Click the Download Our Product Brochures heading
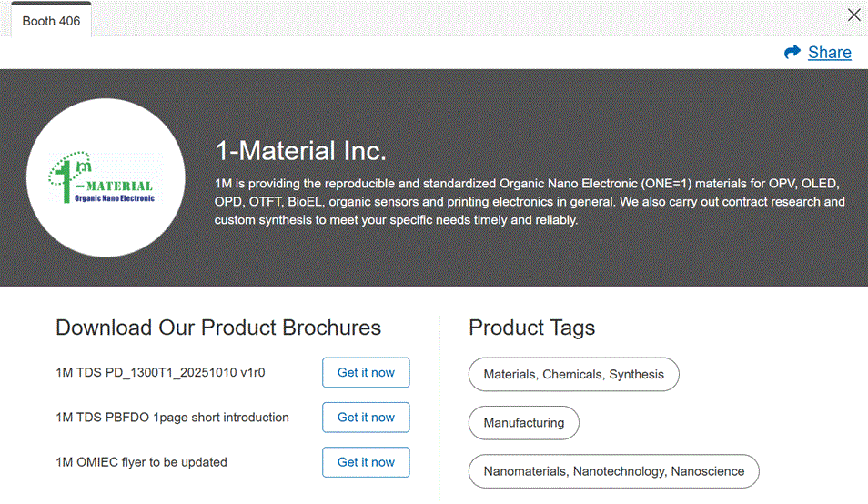This screenshot has height=504, width=868. 218,328
